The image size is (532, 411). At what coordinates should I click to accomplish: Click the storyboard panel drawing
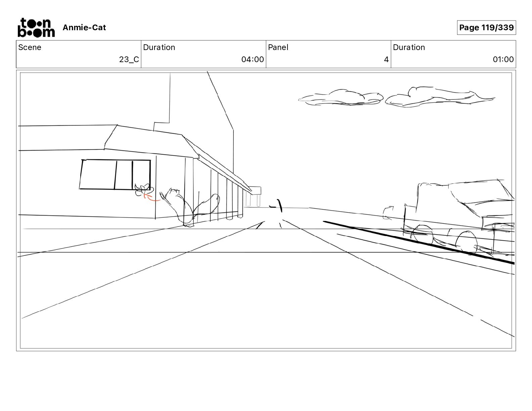tap(266, 211)
